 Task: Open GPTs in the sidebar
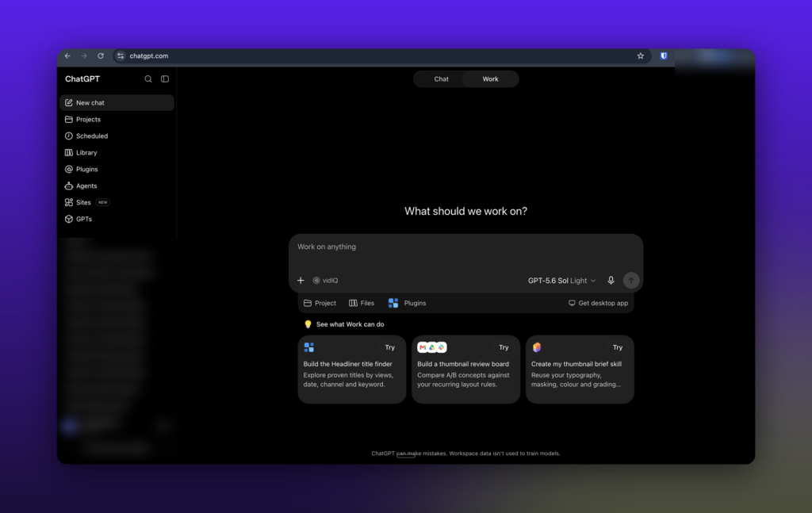tap(117, 219)
